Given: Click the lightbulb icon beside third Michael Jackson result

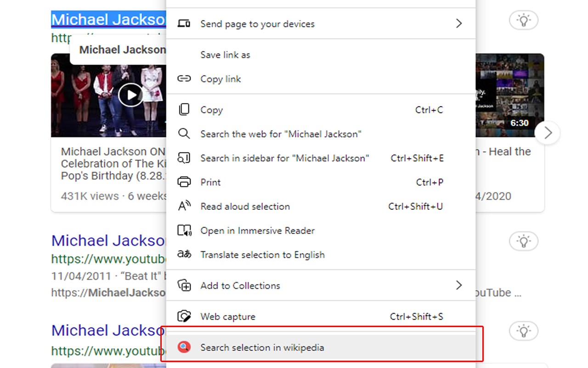Looking at the screenshot, I should coord(524,331).
